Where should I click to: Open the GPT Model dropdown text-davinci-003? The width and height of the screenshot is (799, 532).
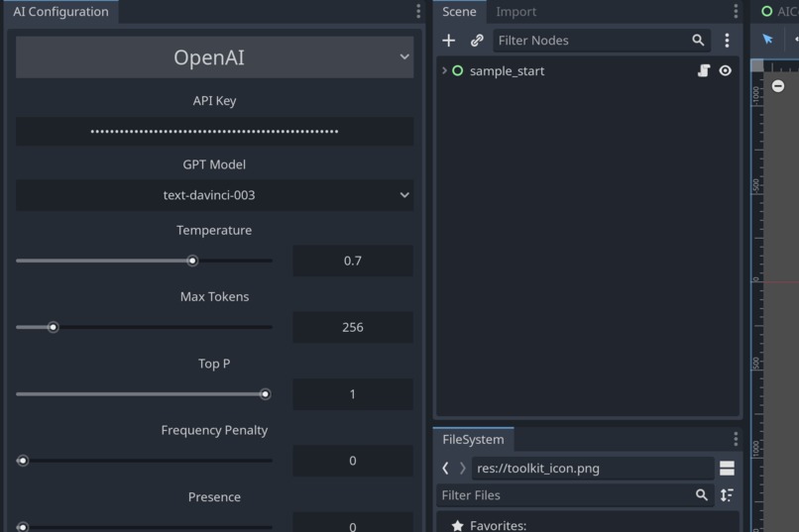214,195
